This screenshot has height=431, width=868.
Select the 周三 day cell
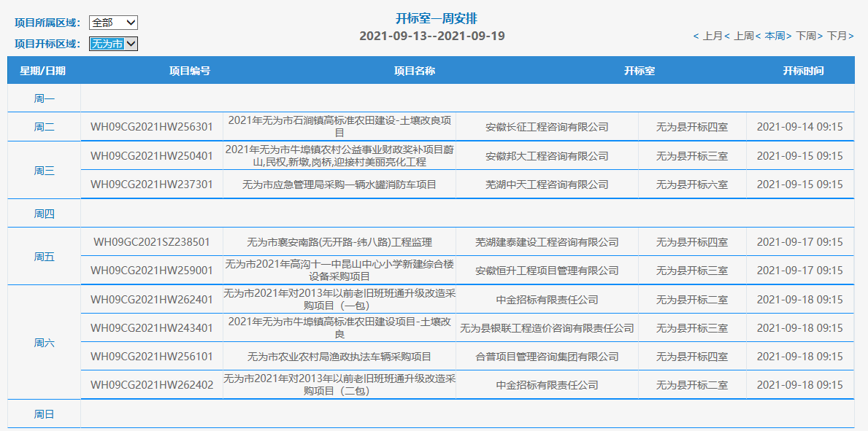45,171
